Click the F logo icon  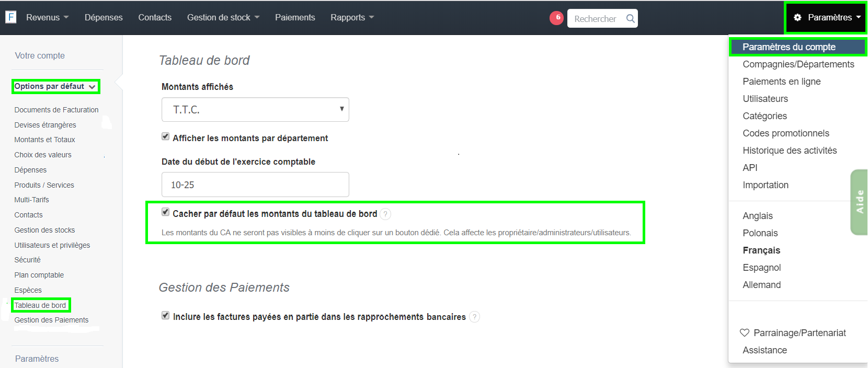pos(11,17)
